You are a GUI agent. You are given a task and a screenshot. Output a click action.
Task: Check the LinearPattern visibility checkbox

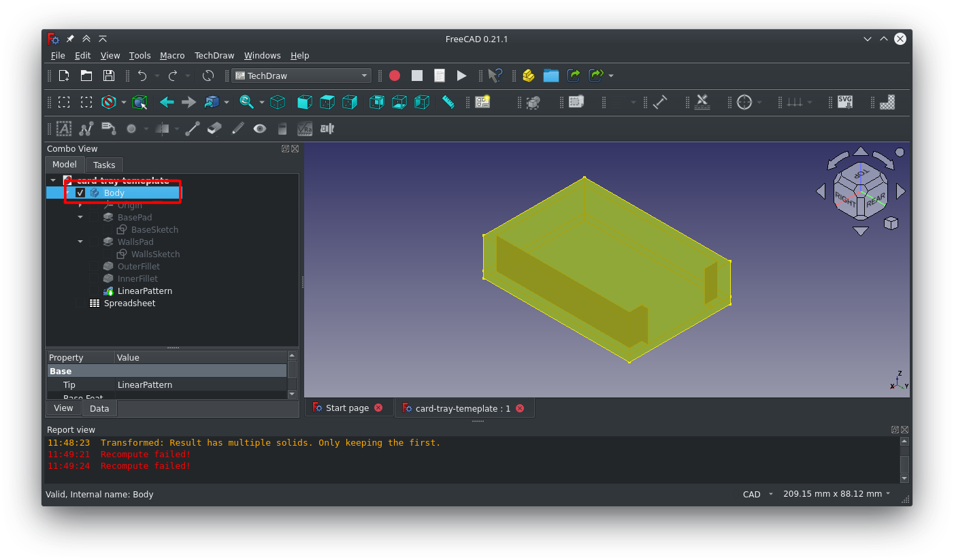point(95,291)
